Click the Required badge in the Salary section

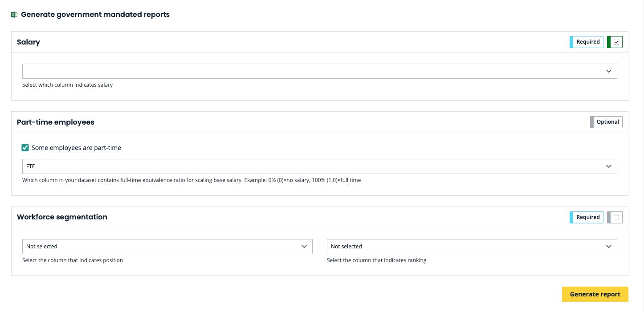click(587, 42)
